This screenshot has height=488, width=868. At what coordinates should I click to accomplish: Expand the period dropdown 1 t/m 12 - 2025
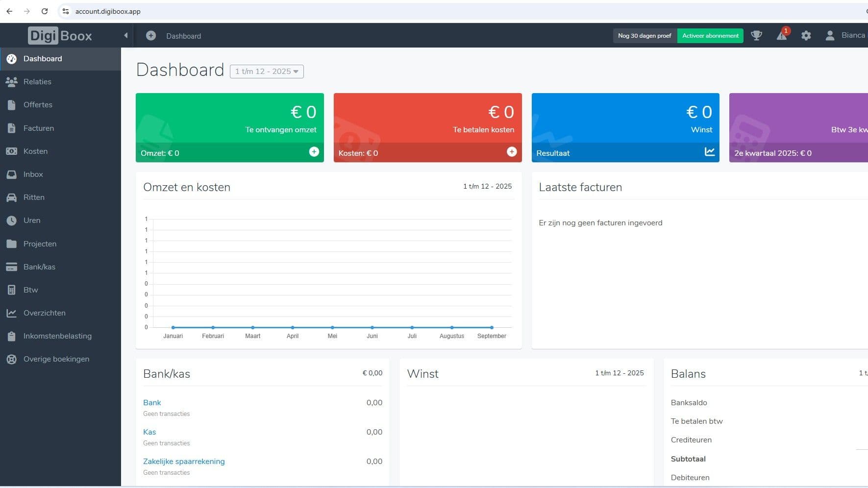pos(267,72)
